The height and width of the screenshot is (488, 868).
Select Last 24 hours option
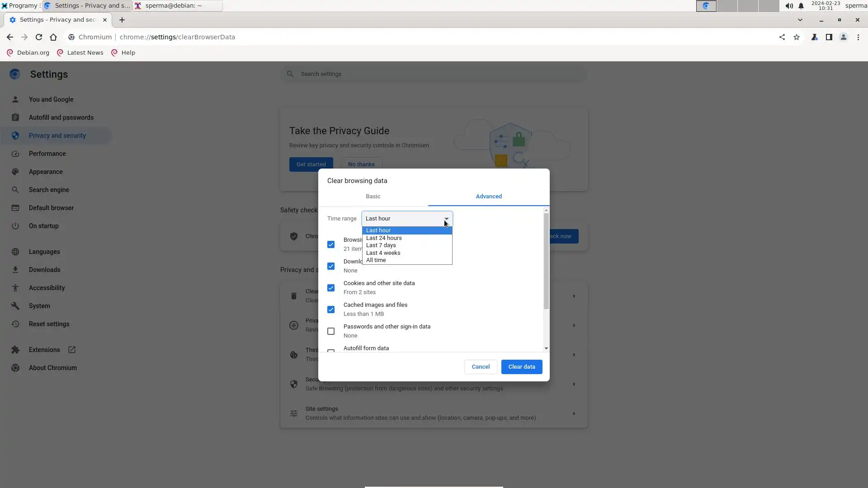[x=384, y=238]
